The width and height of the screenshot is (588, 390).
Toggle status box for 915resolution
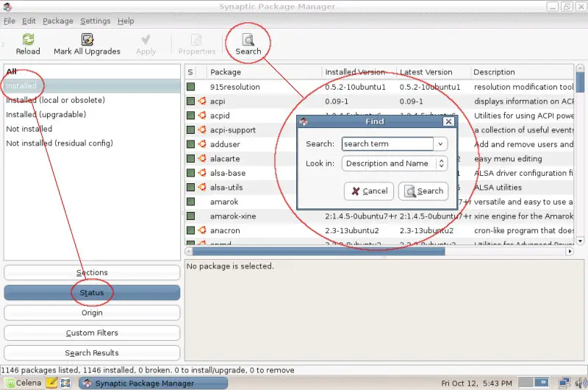click(x=190, y=87)
